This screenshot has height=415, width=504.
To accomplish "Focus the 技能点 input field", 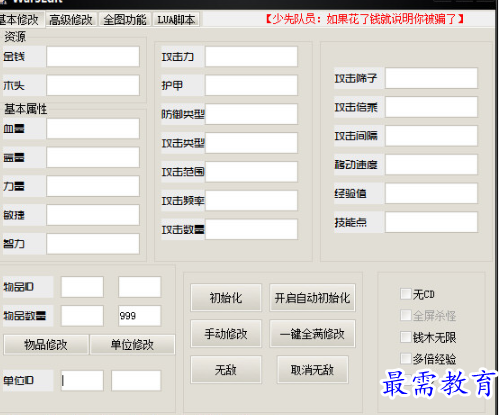I will 431,222.
